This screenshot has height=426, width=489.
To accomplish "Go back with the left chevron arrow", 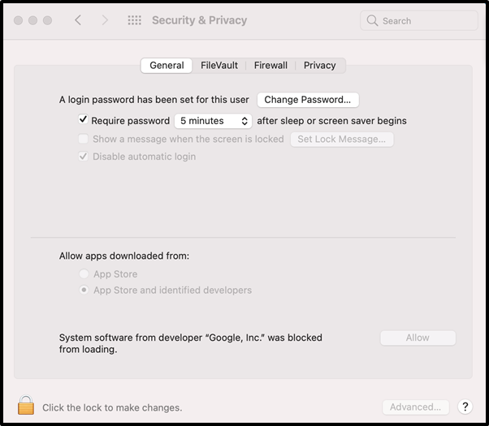I will [x=78, y=20].
